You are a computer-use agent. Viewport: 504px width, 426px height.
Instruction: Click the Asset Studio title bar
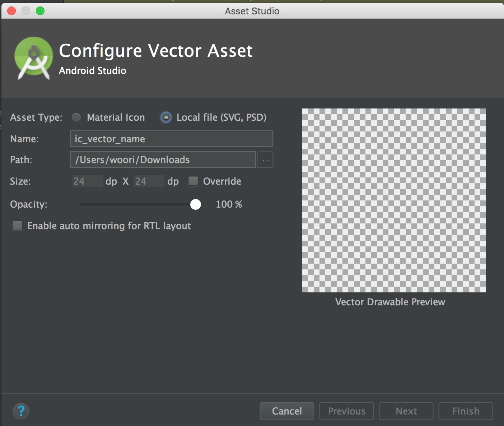coord(251,11)
